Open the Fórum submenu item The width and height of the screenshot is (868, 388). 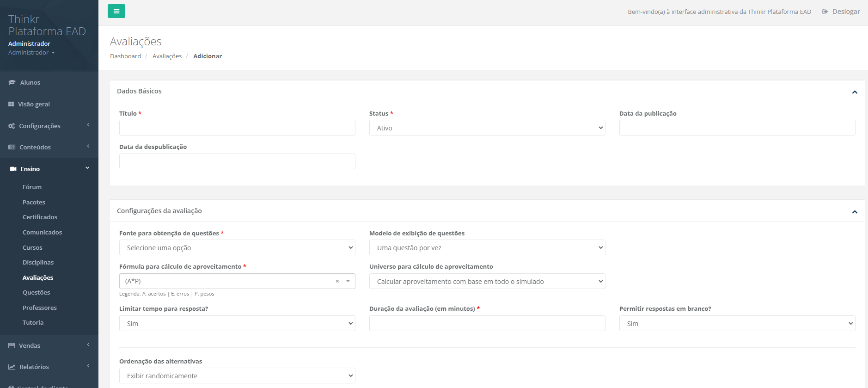32,187
